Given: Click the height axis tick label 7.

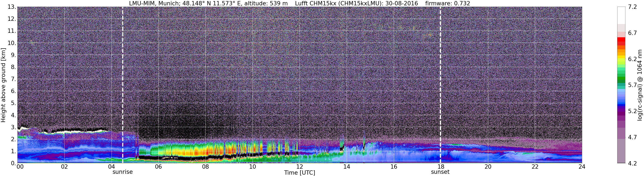Looking at the screenshot, I should pyautogui.click(x=13, y=79).
